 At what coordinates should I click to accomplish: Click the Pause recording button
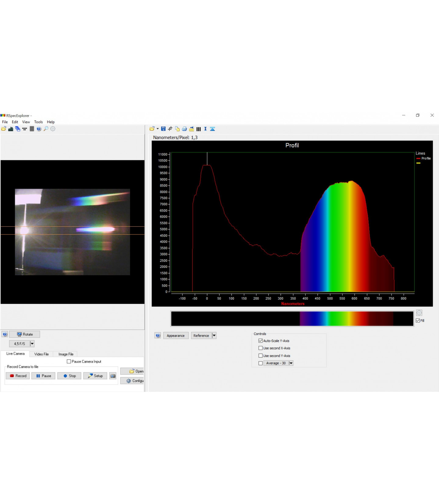[x=43, y=376]
